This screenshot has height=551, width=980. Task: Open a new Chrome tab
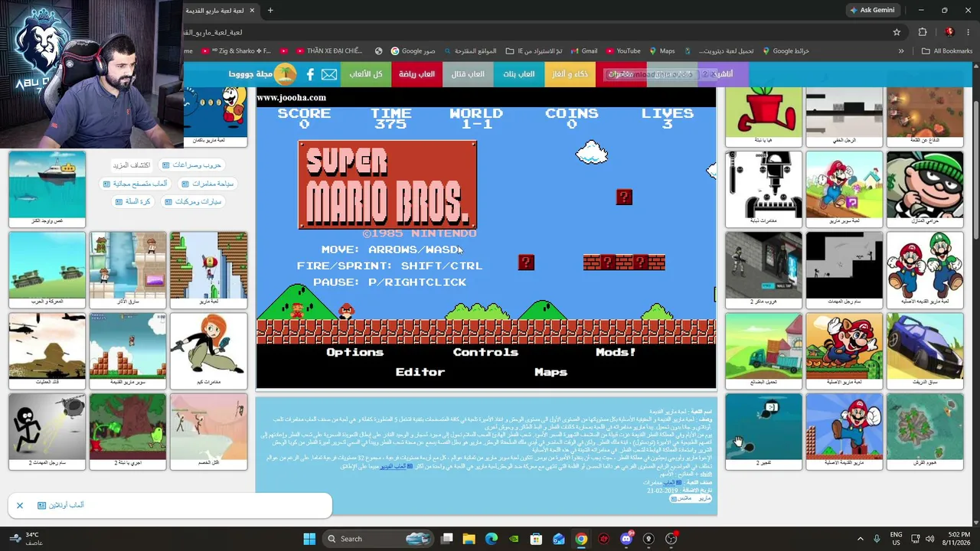(x=270, y=10)
